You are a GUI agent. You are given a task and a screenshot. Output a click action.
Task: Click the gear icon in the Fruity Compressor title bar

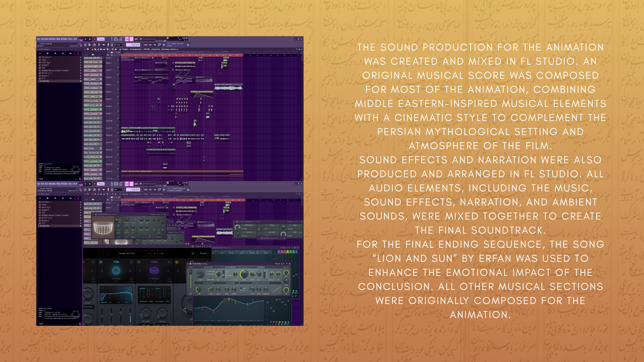pos(237,222)
